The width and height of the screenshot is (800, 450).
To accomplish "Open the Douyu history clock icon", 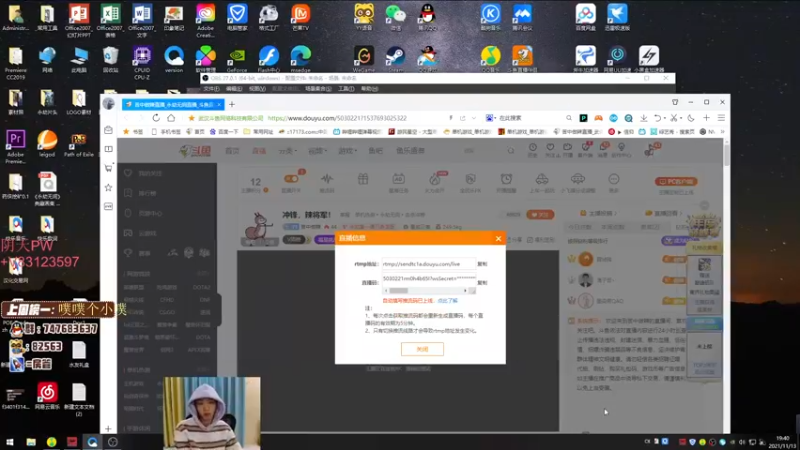I will [x=533, y=149].
